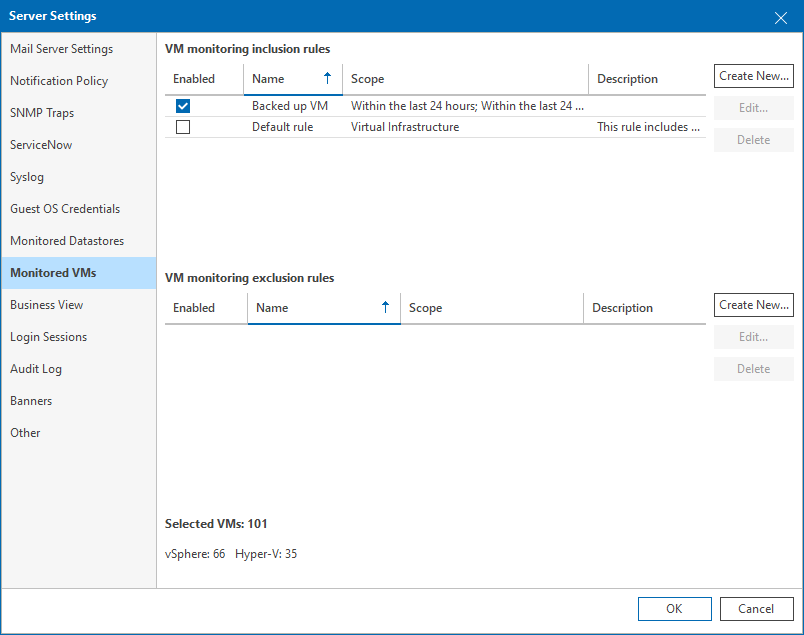Open the Banners settings

pyautogui.click(x=29, y=400)
